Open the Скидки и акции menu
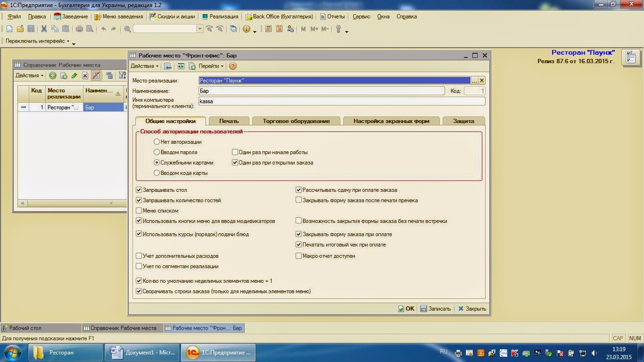Viewport: 644px width, 362px height. 172,16
